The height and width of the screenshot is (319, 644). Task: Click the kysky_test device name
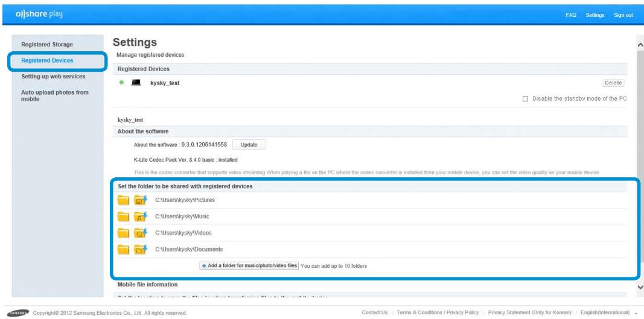tap(165, 83)
